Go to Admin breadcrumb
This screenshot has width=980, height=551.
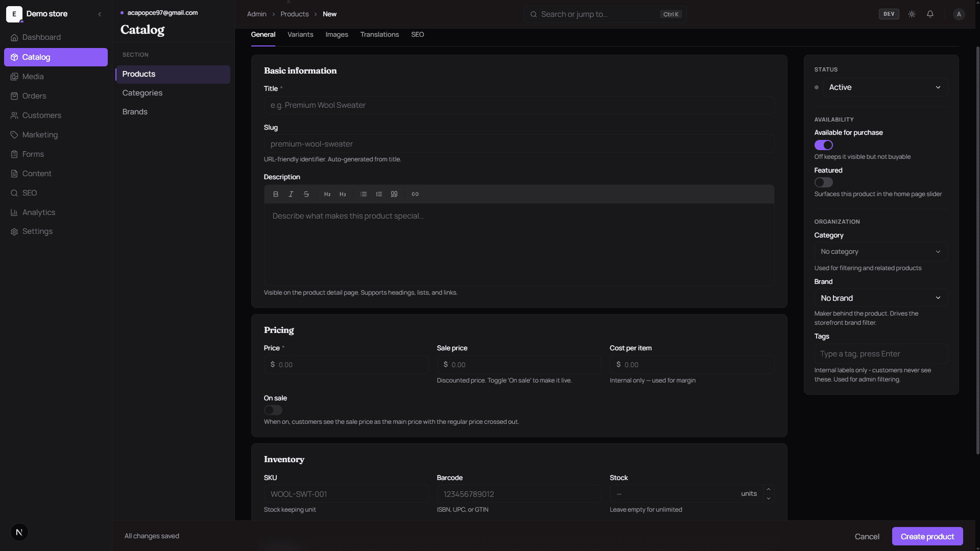[256, 14]
